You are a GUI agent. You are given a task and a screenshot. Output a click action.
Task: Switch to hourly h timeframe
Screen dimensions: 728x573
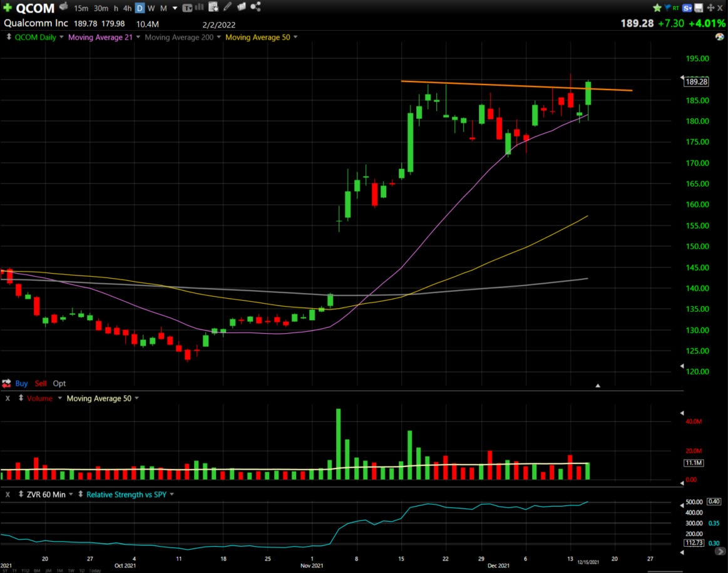pyautogui.click(x=116, y=8)
